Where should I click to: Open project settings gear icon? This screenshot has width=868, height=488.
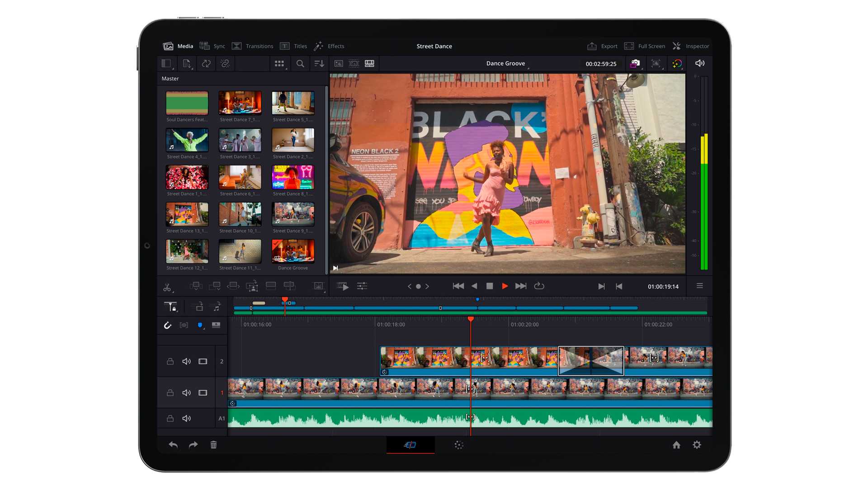697,445
